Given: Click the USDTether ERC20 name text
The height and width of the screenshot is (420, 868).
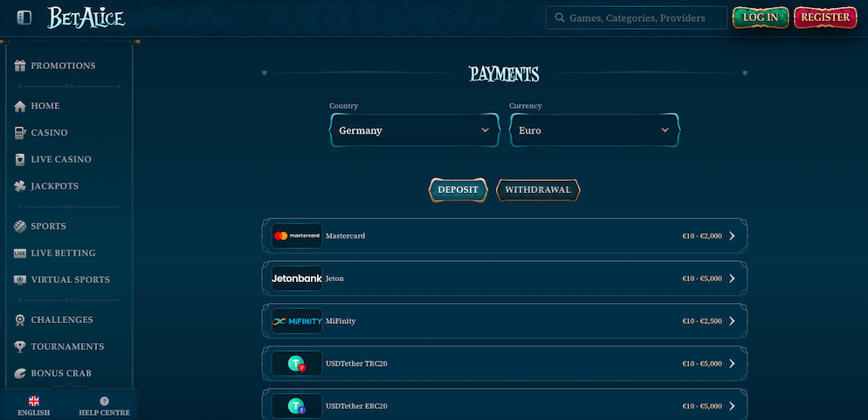Looking at the screenshot, I should point(356,406).
